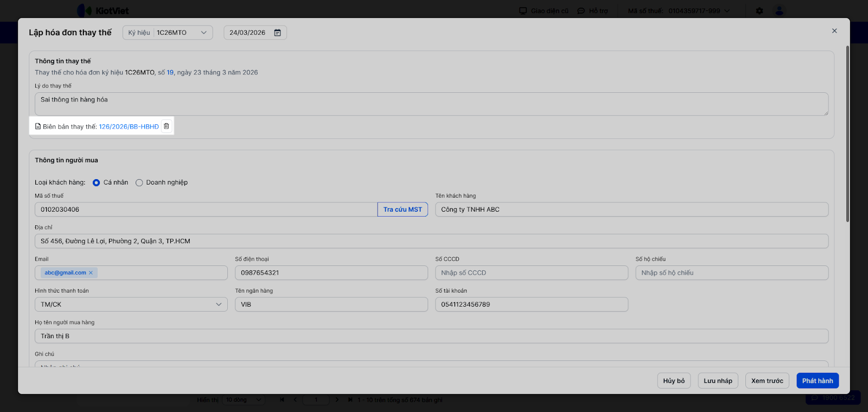
Task: Open the invoice date calendar picker
Action: click(277, 33)
